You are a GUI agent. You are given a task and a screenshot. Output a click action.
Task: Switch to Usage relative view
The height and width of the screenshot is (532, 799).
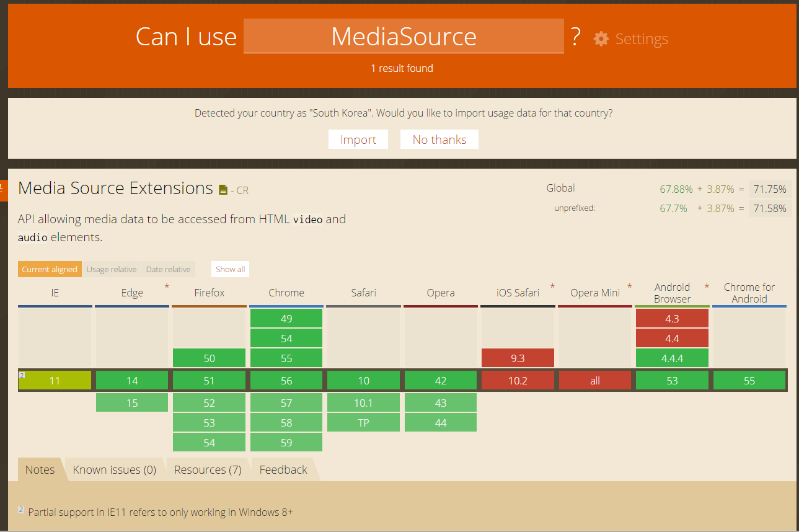click(112, 269)
